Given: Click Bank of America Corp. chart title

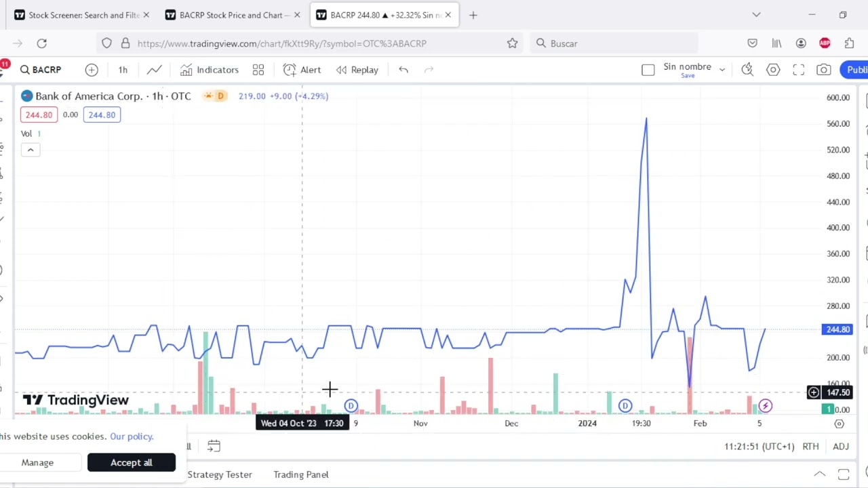Looking at the screenshot, I should pos(88,96).
